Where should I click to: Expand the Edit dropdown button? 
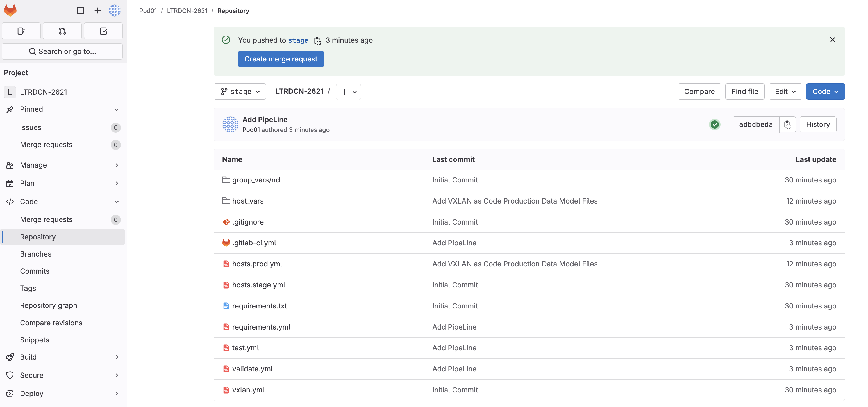coord(785,92)
